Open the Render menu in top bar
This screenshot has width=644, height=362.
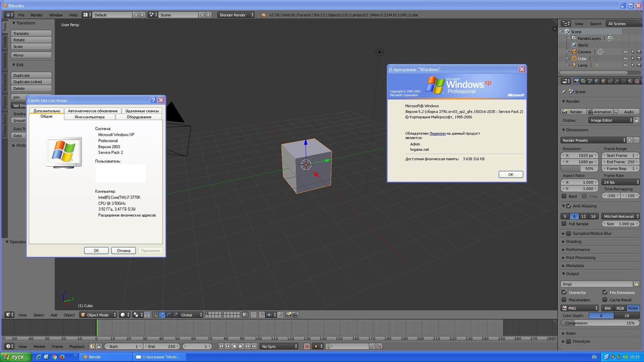coord(37,15)
